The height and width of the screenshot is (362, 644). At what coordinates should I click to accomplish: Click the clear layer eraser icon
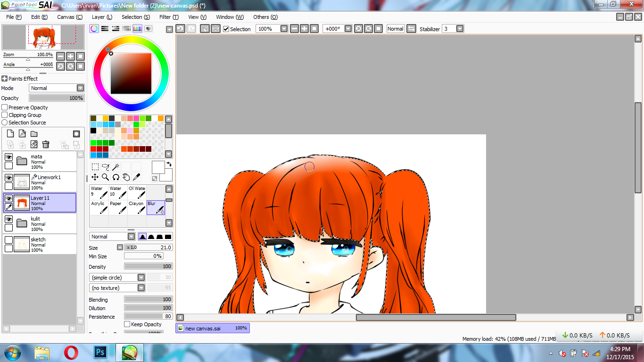[x=34, y=144]
